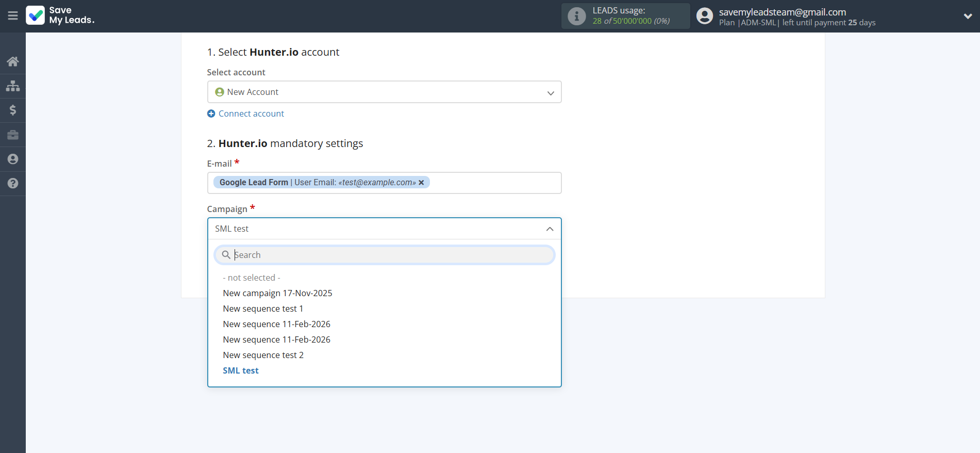Go to the Home dashboard icon
Image resolution: width=980 pixels, height=453 pixels.
coord(13,61)
